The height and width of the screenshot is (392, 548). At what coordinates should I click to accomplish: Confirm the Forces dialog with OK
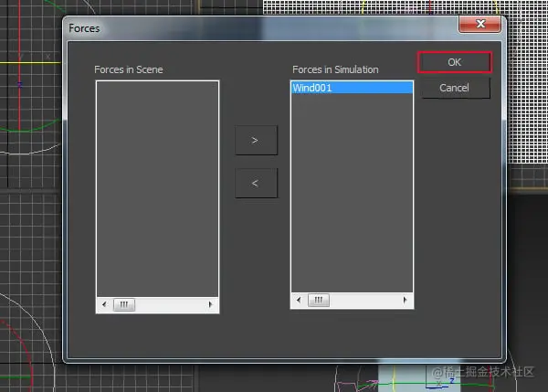tap(454, 62)
